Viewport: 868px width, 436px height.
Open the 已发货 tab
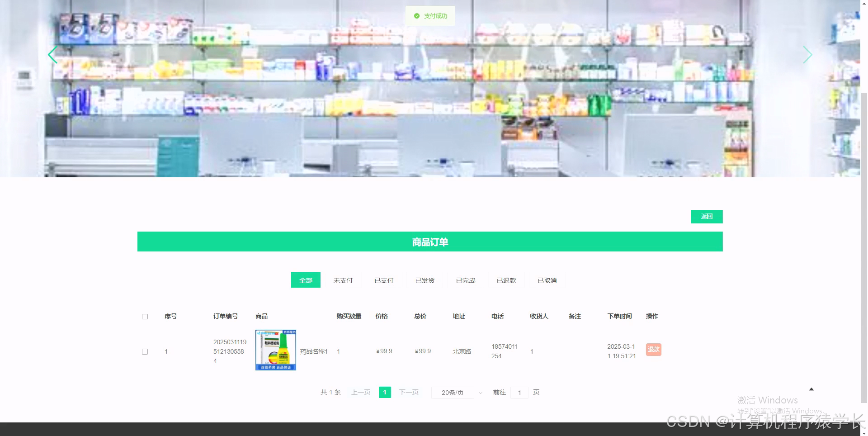(425, 280)
